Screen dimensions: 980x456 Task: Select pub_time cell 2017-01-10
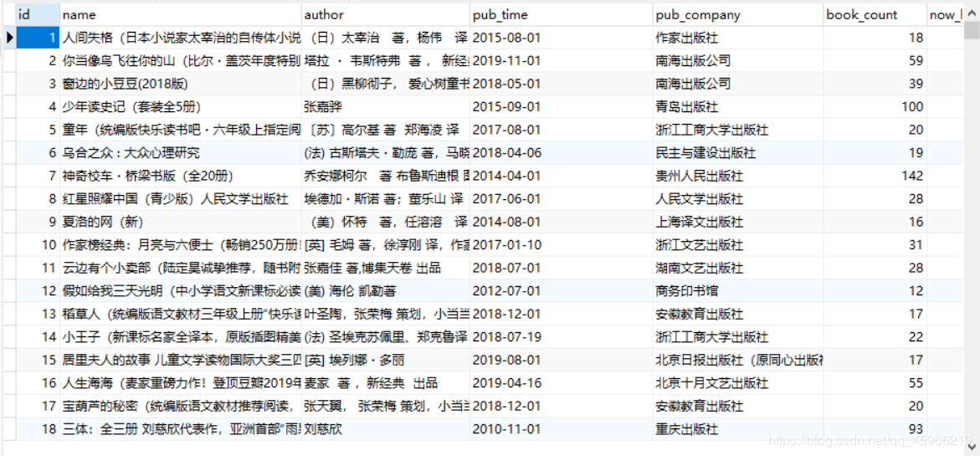tap(562, 245)
